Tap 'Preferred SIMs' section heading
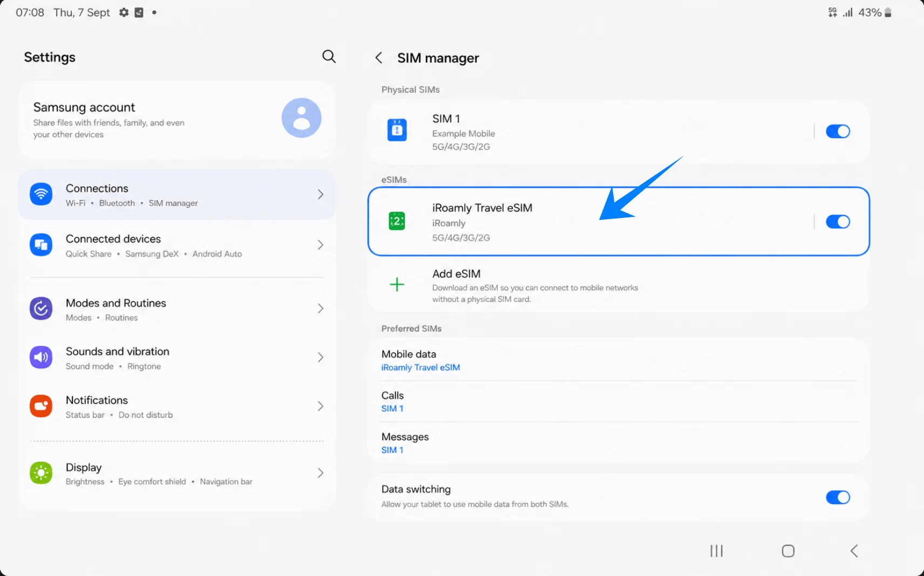 (x=411, y=328)
